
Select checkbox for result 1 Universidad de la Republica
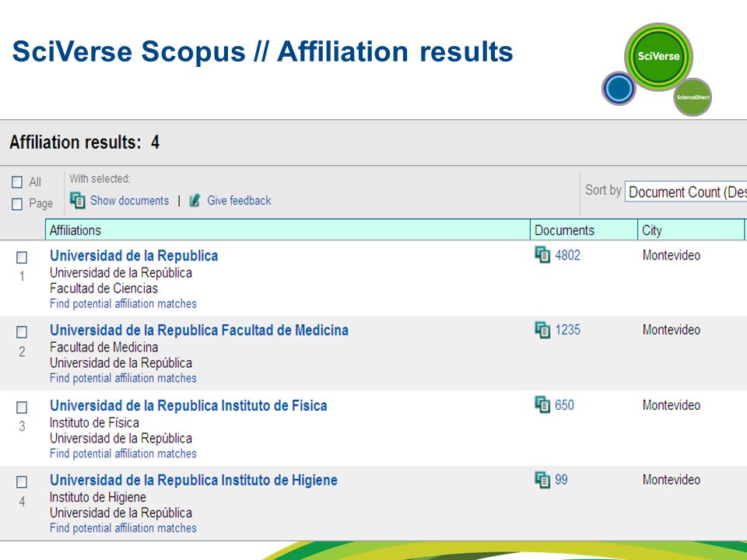point(22,257)
